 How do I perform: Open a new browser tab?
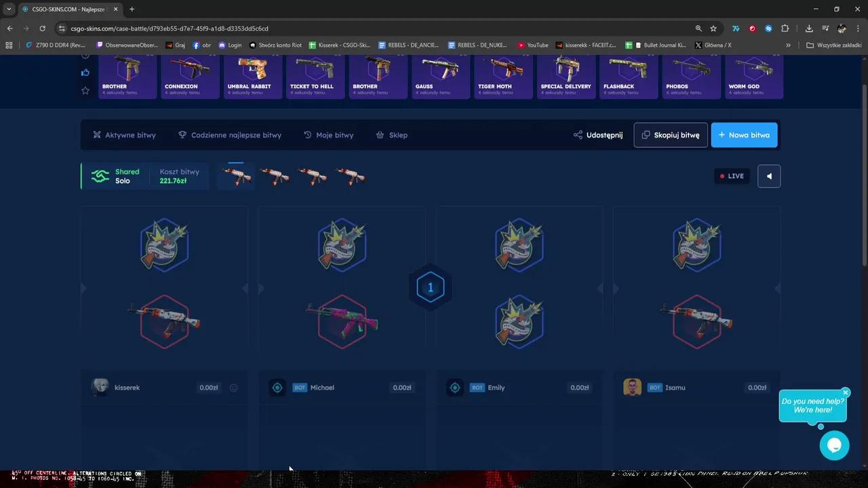(x=132, y=9)
